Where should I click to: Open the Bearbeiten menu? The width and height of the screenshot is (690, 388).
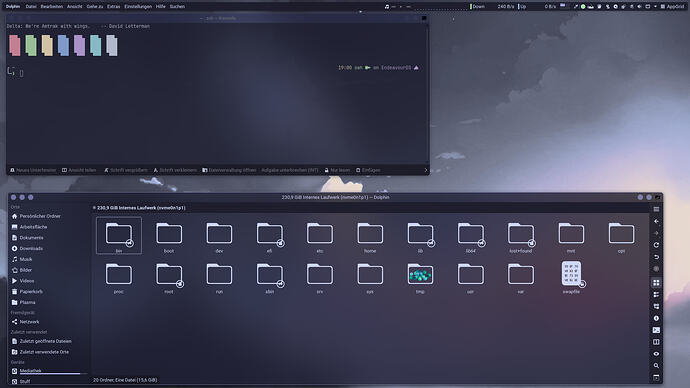pyautogui.click(x=52, y=7)
